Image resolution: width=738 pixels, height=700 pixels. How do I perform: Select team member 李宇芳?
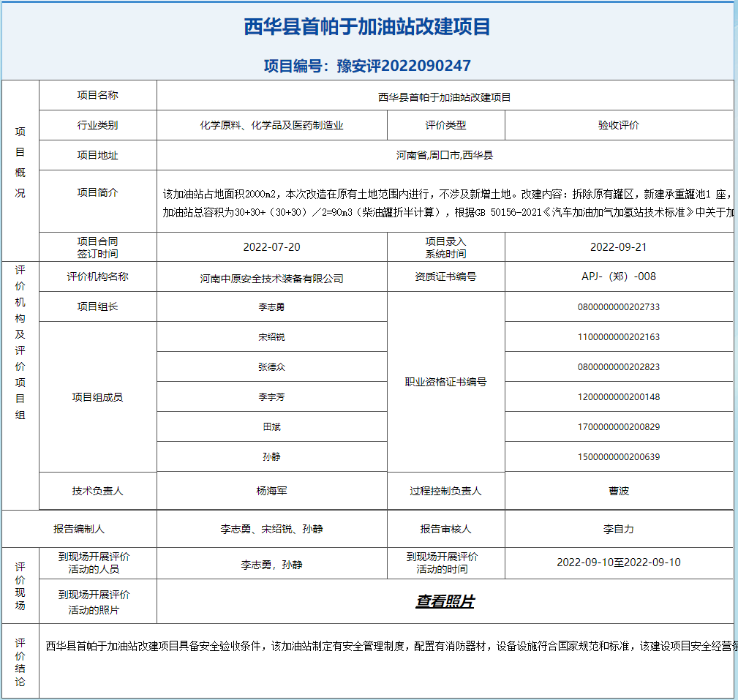click(x=271, y=397)
